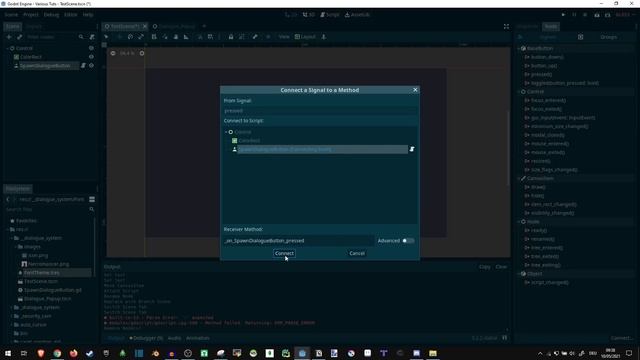Switch to the Node dock tab
640x360 pixels.
click(x=551, y=27)
